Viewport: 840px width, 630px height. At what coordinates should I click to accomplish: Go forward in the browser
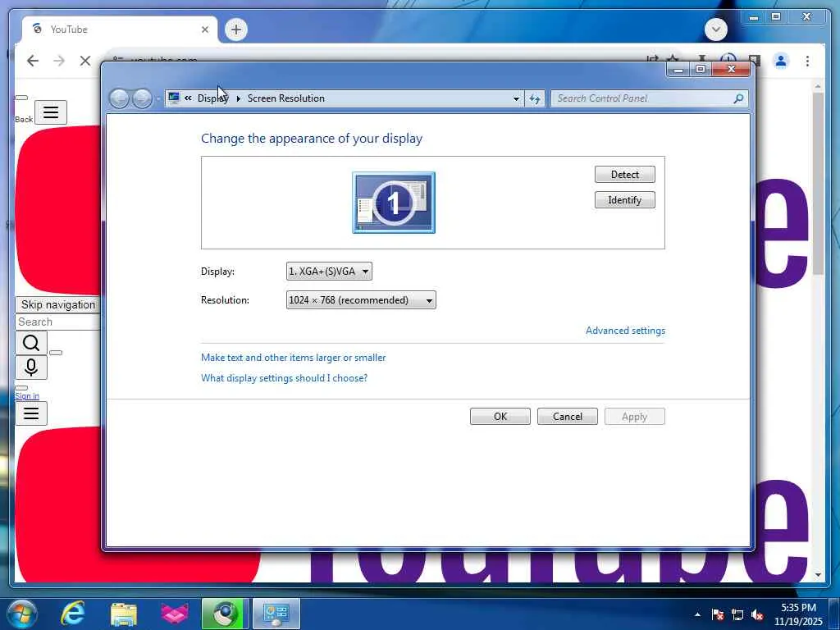pyautogui.click(x=59, y=61)
